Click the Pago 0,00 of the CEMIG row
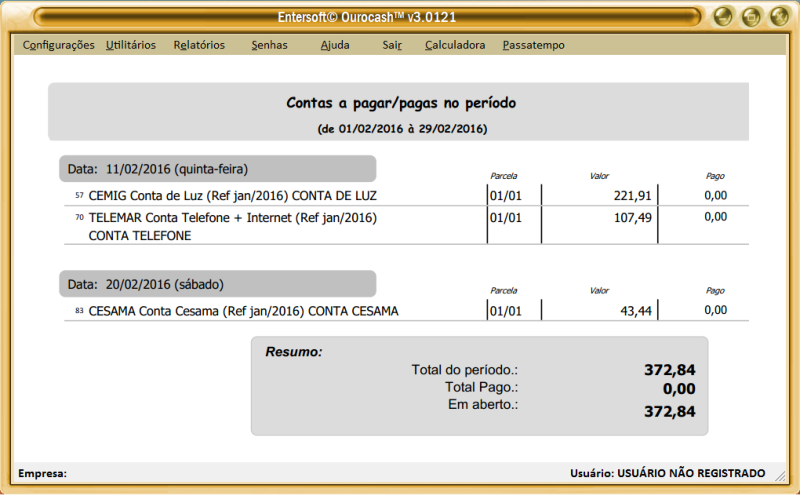800x495 pixels. (x=715, y=195)
